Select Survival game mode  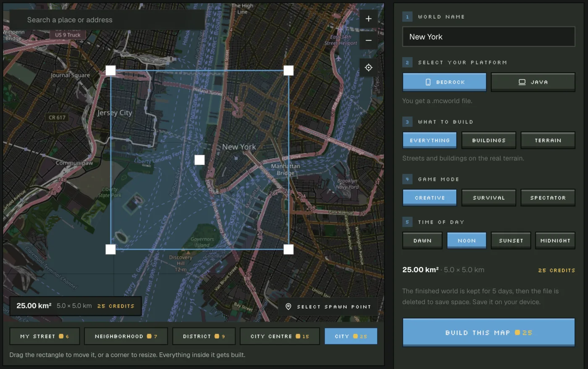pyautogui.click(x=489, y=198)
